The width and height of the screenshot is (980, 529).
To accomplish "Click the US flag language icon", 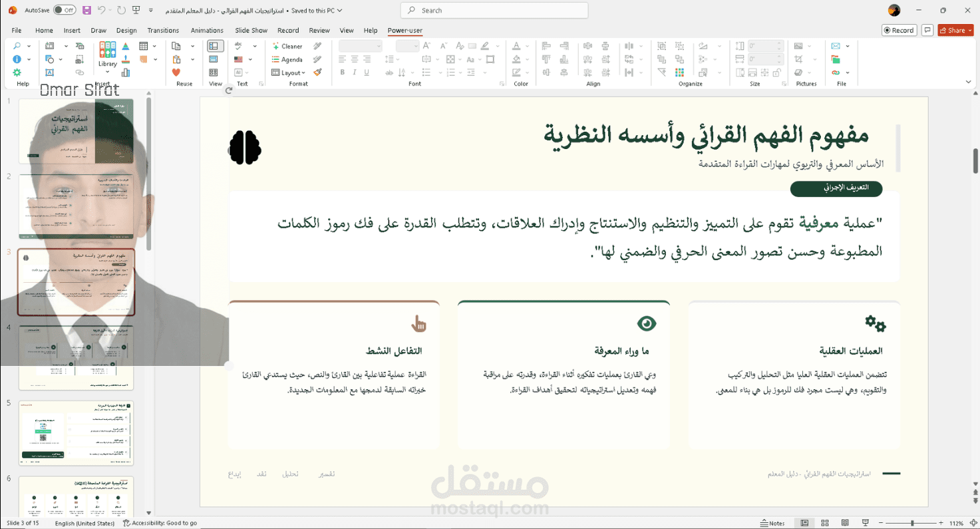I will 239,59.
